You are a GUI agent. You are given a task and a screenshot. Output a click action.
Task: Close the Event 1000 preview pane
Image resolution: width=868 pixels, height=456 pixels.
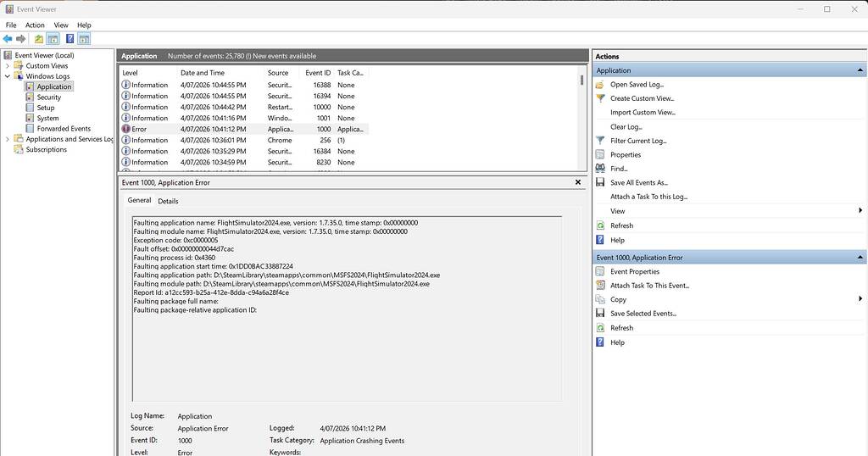[x=578, y=182]
